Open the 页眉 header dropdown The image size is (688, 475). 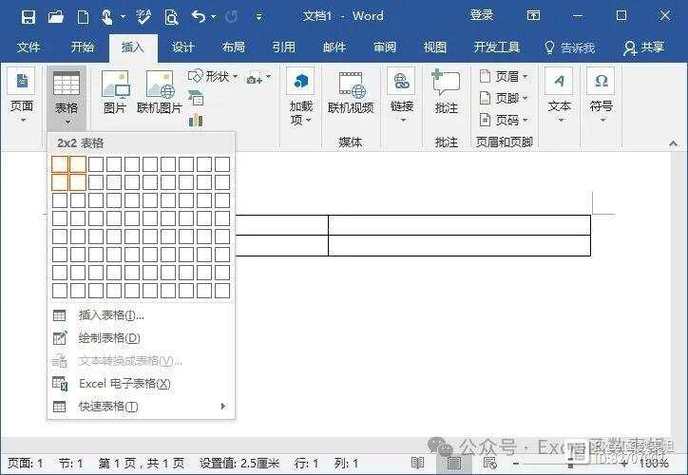coord(504,77)
